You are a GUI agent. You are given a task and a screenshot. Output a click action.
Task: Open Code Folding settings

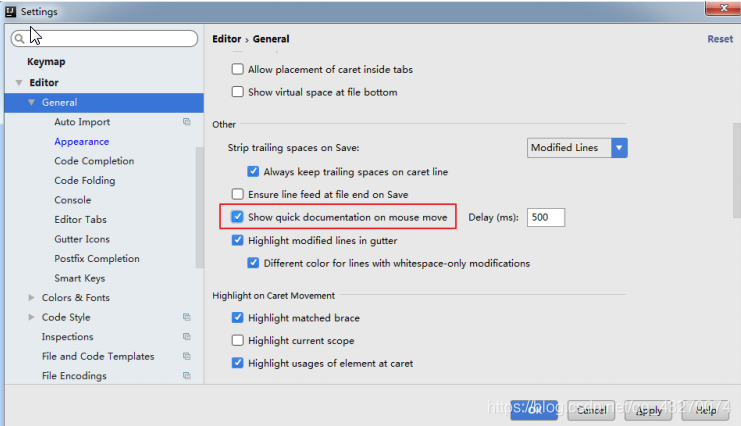(x=85, y=181)
